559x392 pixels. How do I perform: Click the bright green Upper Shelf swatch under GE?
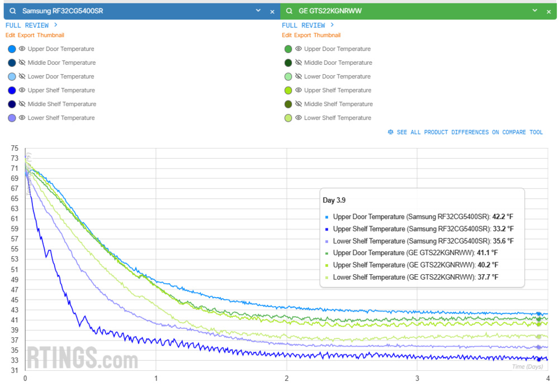(287, 90)
